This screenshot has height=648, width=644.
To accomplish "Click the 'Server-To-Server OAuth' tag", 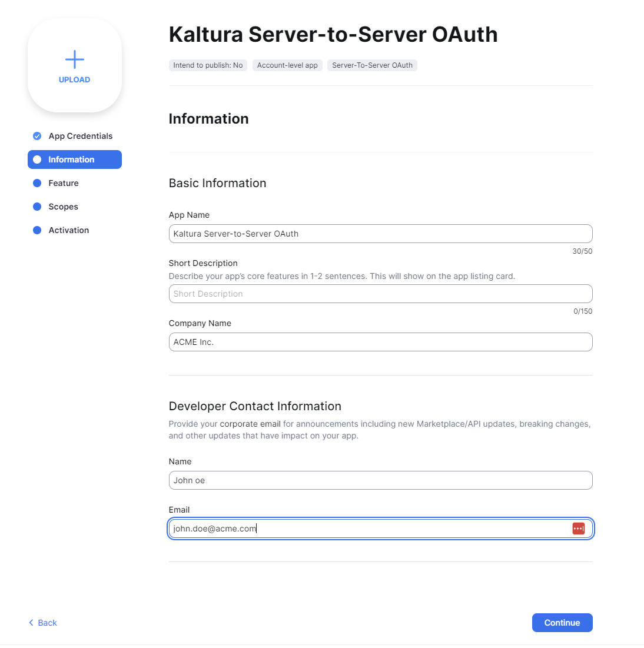I will 373,65.
